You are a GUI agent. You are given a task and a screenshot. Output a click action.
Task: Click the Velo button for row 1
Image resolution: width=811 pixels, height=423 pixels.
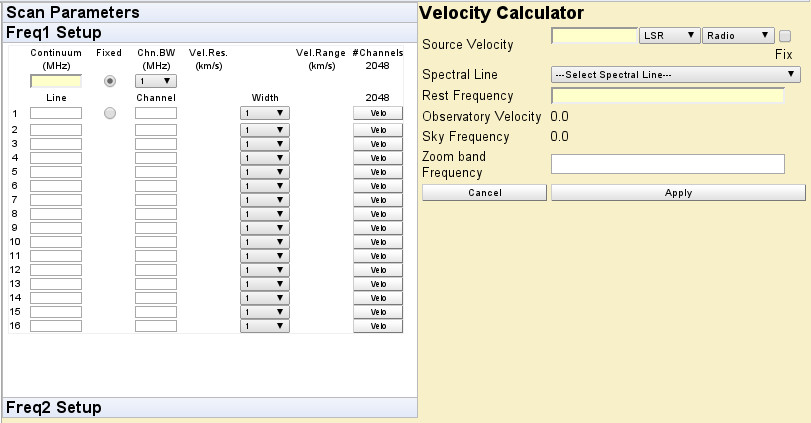[378, 114]
